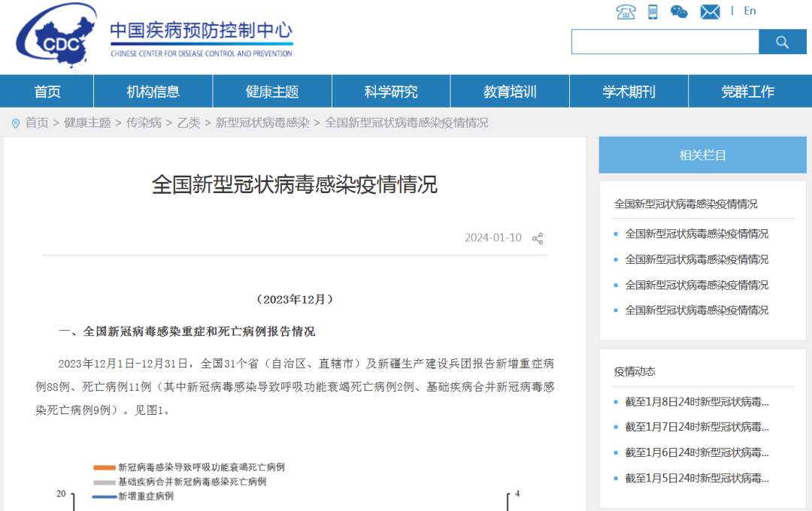Click the orange legend swatch for 呼吸功能衰竭死亡病例
812x511 pixels.
click(x=104, y=467)
